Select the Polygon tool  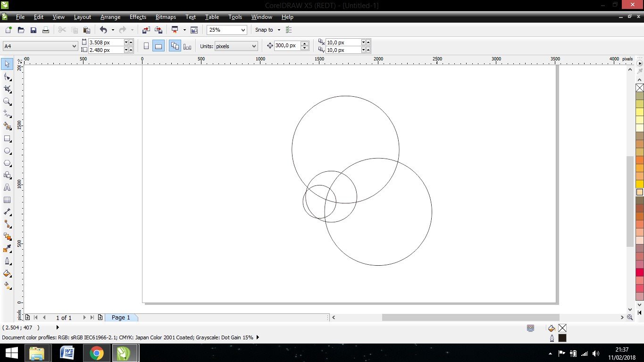click(7, 163)
